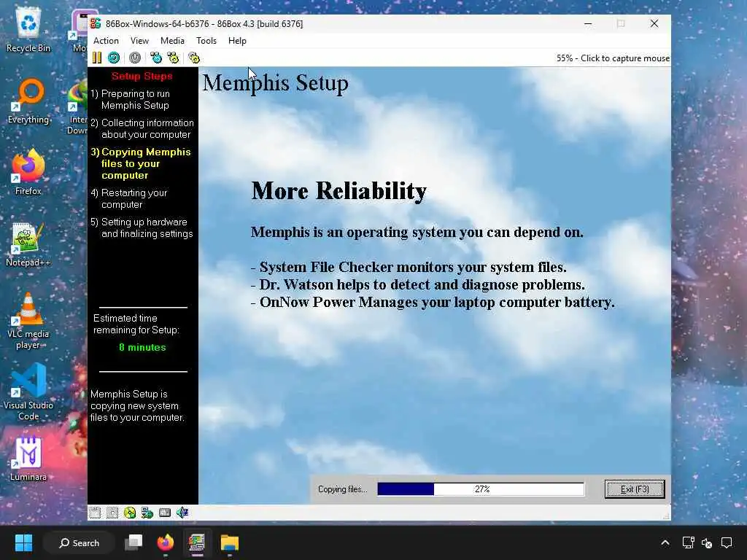
Task: Click the taskbar Search box
Action: [79, 542]
